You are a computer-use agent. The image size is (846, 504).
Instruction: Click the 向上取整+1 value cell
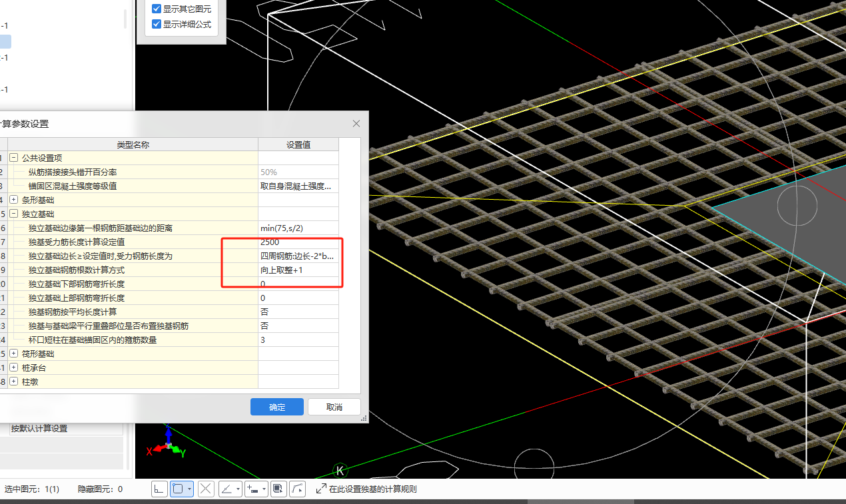(x=298, y=270)
